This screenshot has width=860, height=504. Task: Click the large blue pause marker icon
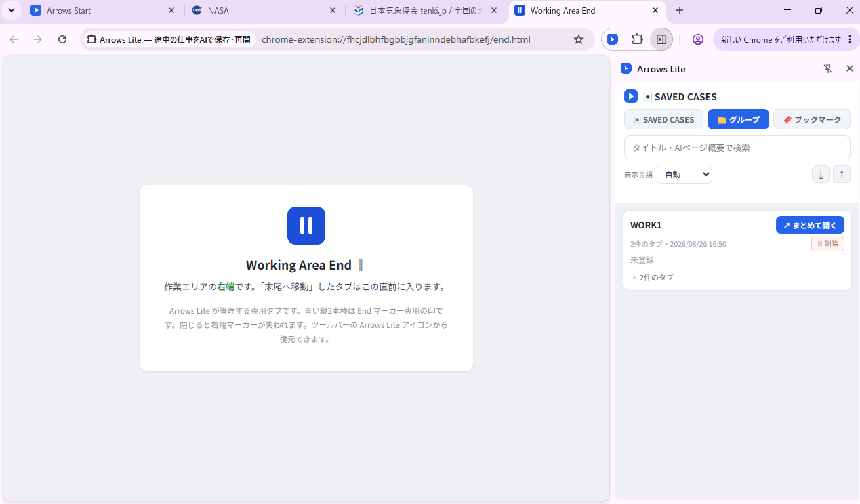click(306, 226)
